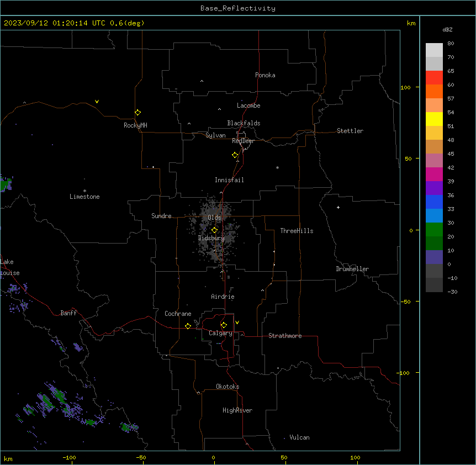This screenshot has height=465, width=476.
Task: Click the Vulcan city label
Action: pyautogui.click(x=299, y=437)
